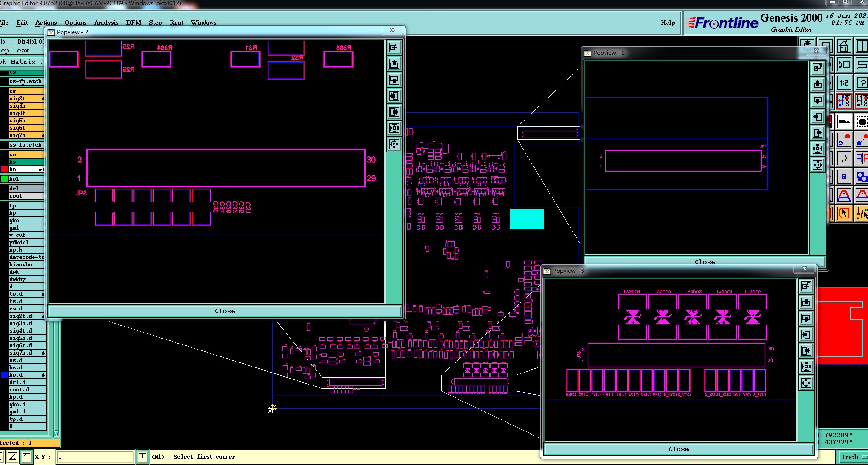This screenshot has width=868, height=465.
Task: Select the orange pointer select tool icon
Action: (x=844, y=213)
